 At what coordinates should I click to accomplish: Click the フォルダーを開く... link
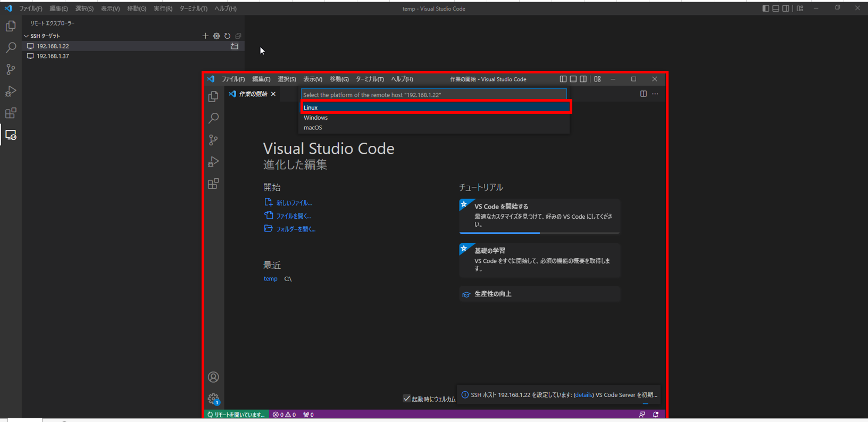[296, 229]
